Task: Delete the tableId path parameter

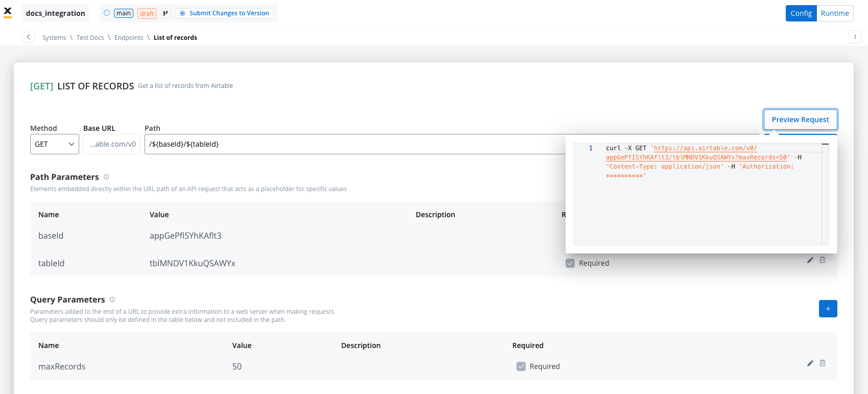Action: point(823,260)
